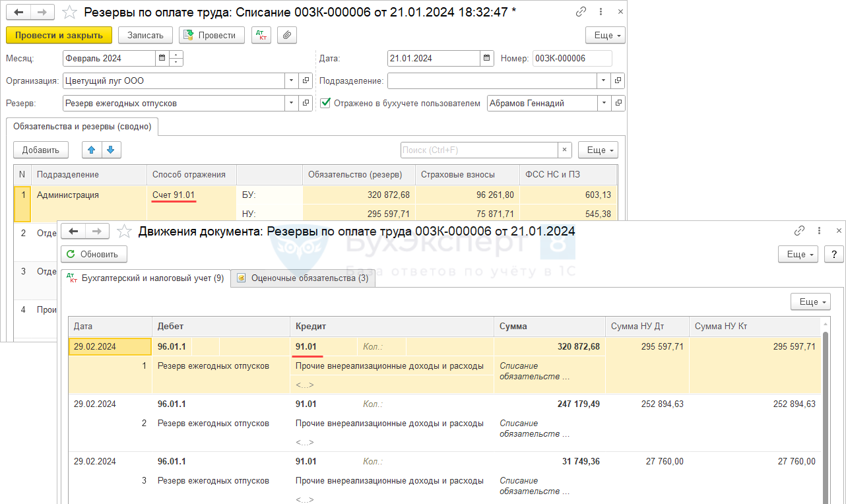Open calendar picker for Дата field

pyautogui.click(x=486, y=58)
